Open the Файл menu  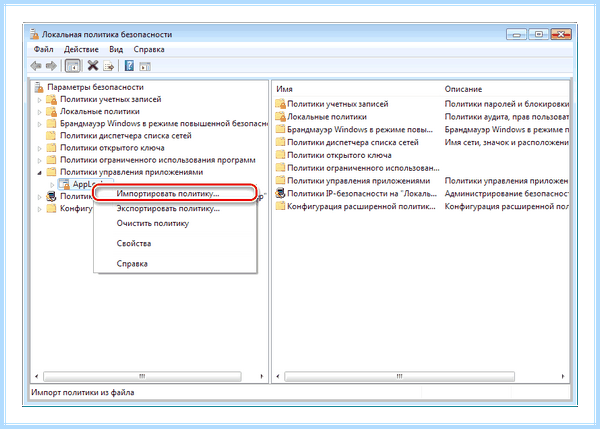tap(44, 49)
